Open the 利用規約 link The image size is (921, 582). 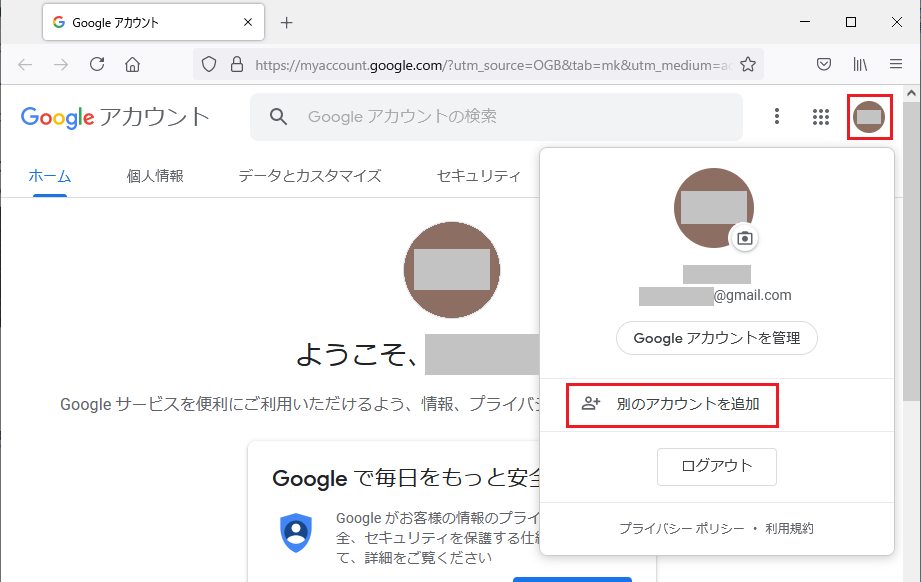(789, 529)
